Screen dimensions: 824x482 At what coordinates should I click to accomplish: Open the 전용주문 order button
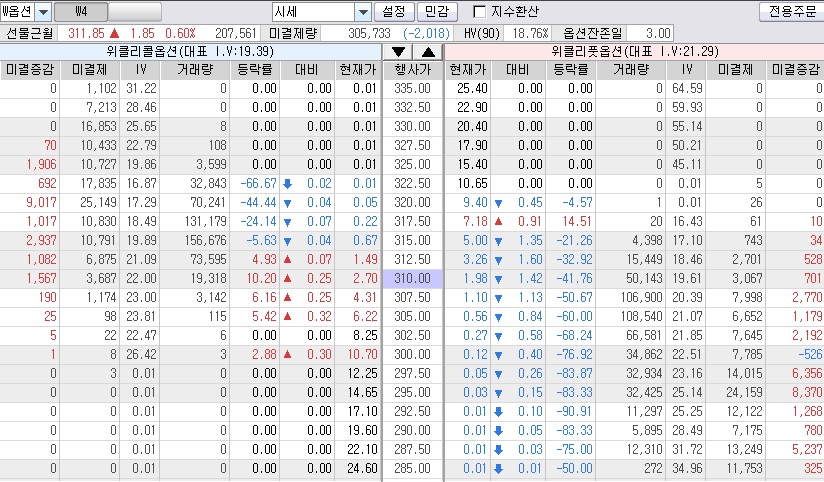point(793,12)
